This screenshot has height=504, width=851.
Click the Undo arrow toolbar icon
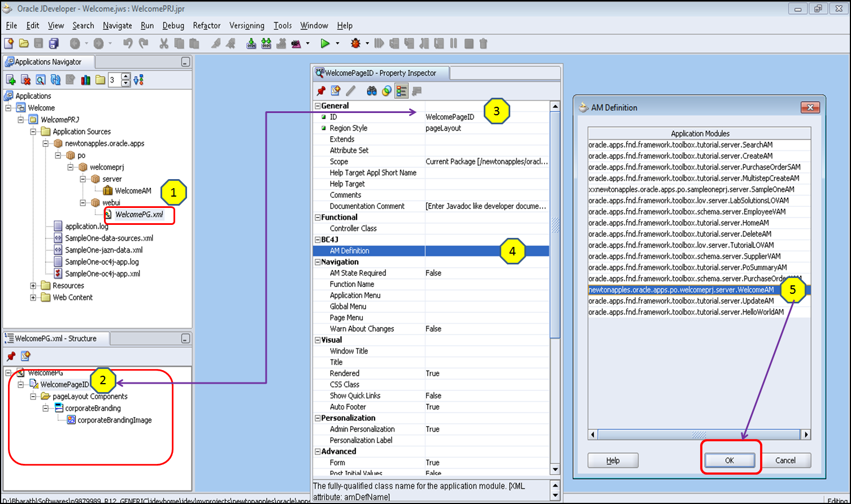[x=128, y=44]
